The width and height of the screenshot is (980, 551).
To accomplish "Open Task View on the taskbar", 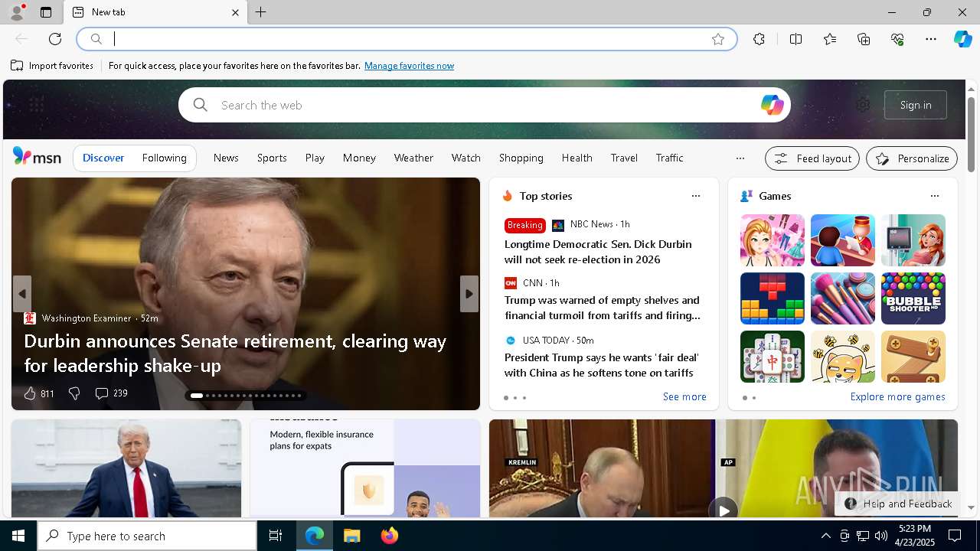I will tap(276, 536).
